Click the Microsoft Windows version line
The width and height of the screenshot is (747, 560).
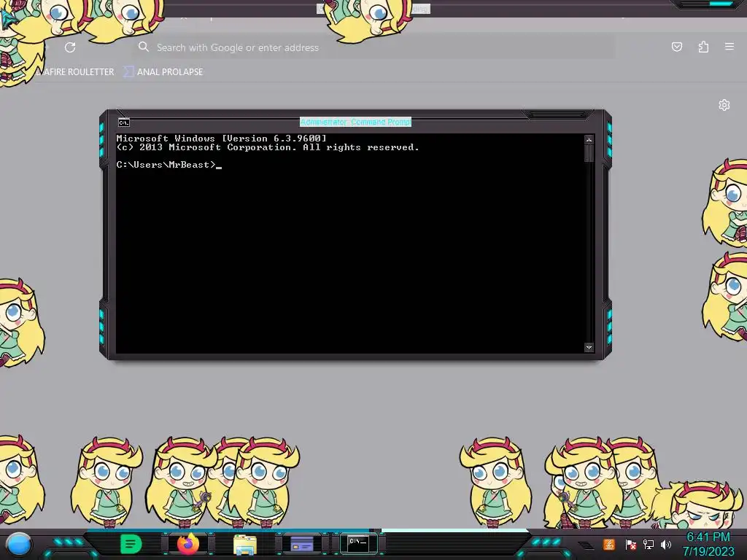click(222, 139)
